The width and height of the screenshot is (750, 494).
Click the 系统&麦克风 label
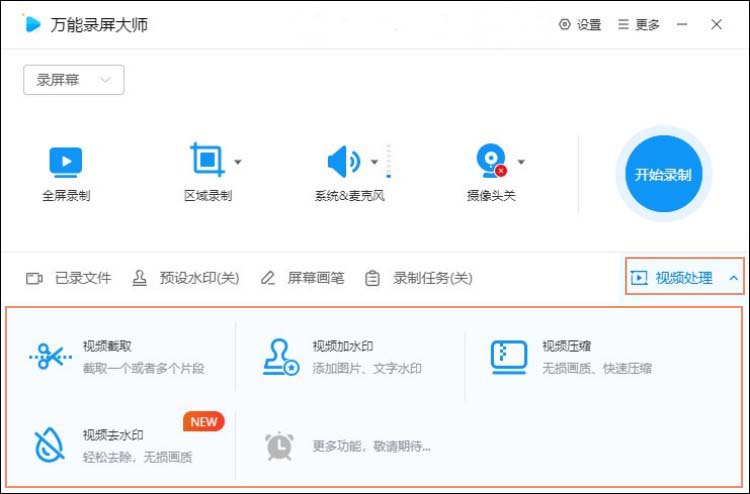(350, 196)
